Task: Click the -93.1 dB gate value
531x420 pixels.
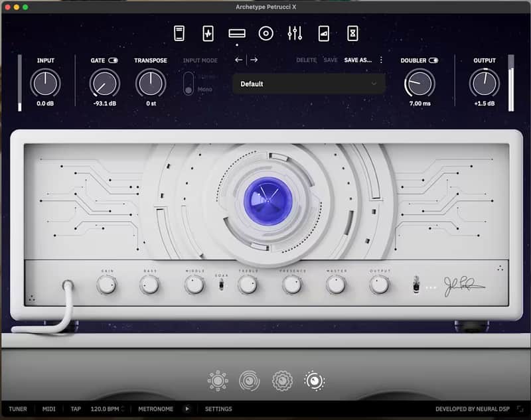Action: (x=105, y=104)
